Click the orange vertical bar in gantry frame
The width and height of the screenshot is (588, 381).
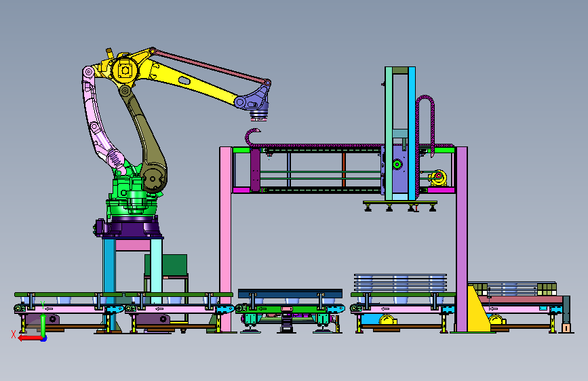point(343,169)
